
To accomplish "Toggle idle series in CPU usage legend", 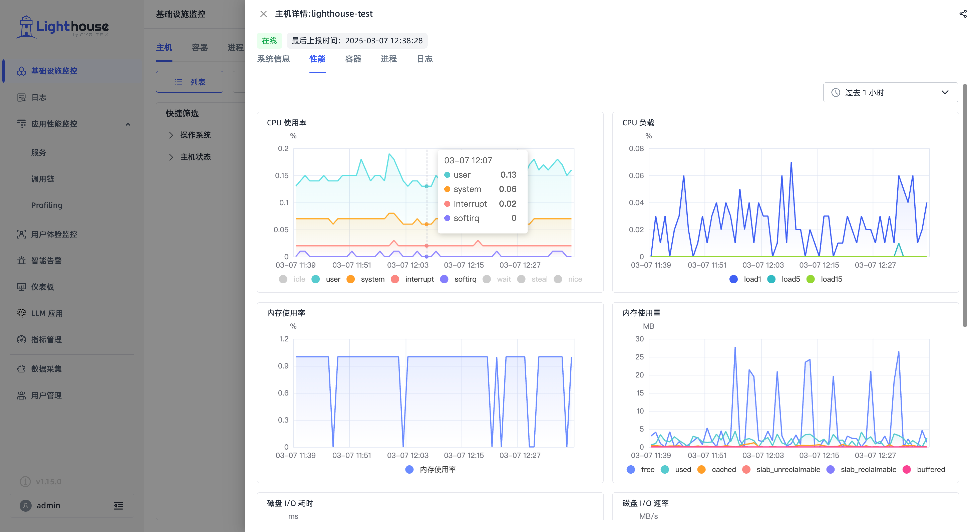I will tap(292, 279).
